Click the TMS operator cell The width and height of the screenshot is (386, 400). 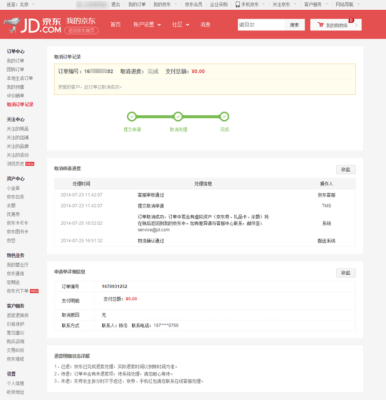point(326,206)
